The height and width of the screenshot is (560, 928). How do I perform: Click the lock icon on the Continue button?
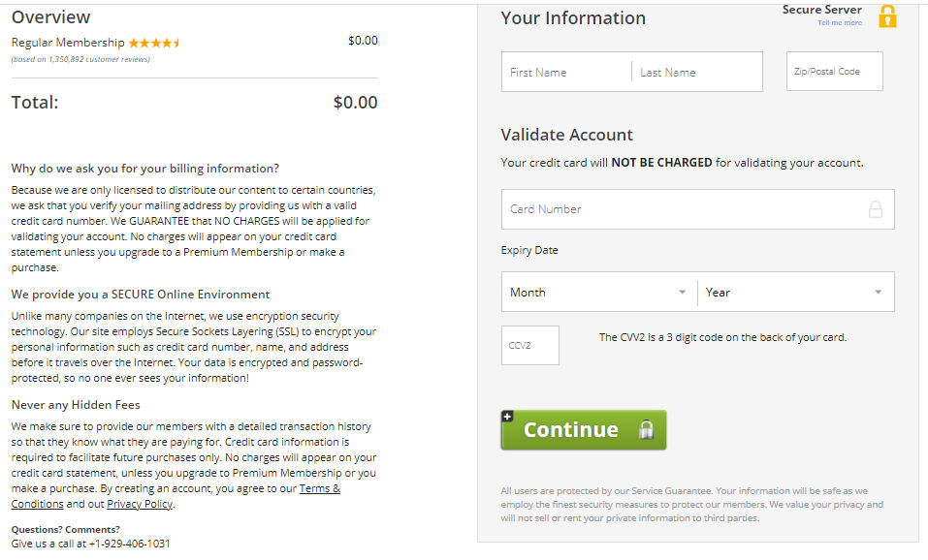point(646,430)
